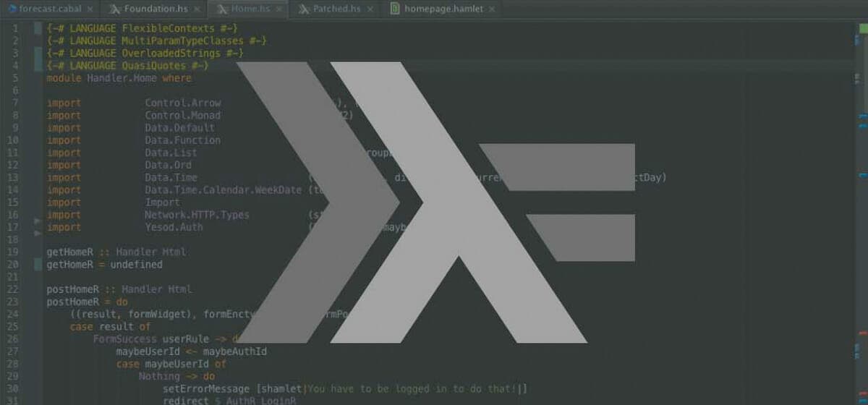Image resolution: width=868 pixels, height=405 pixels.
Task: Click the lambda icon on Home.hs tab
Action: pos(223,9)
